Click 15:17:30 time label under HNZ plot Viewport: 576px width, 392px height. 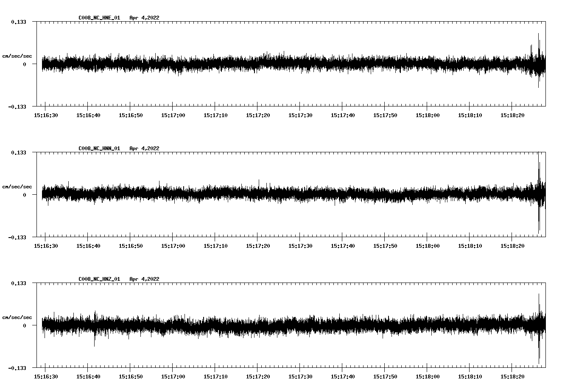point(300,377)
